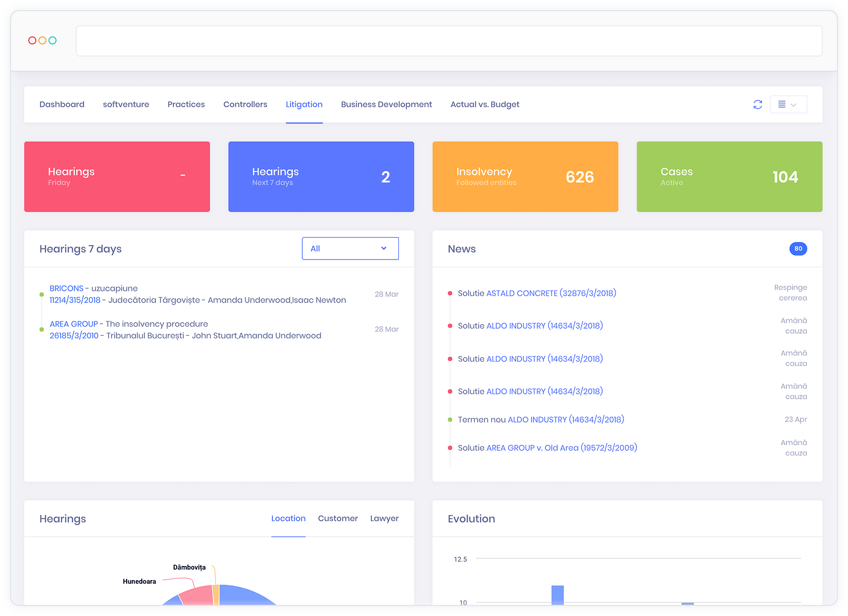The image size is (848, 616).
Task: Open case number 11214/315/2018
Action: 75,300
